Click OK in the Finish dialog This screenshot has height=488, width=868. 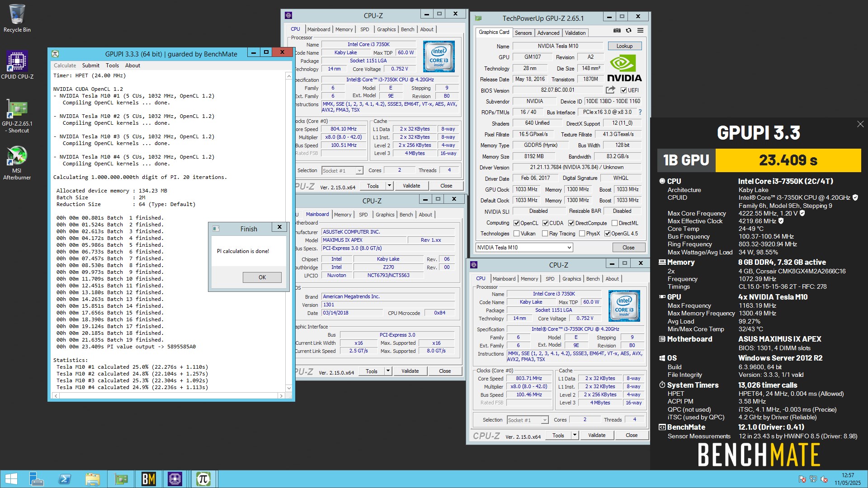pyautogui.click(x=262, y=277)
